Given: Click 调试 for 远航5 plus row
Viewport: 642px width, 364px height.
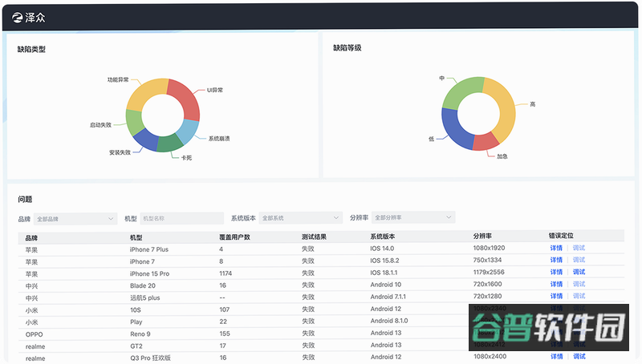Looking at the screenshot, I should click(x=579, y=296).
